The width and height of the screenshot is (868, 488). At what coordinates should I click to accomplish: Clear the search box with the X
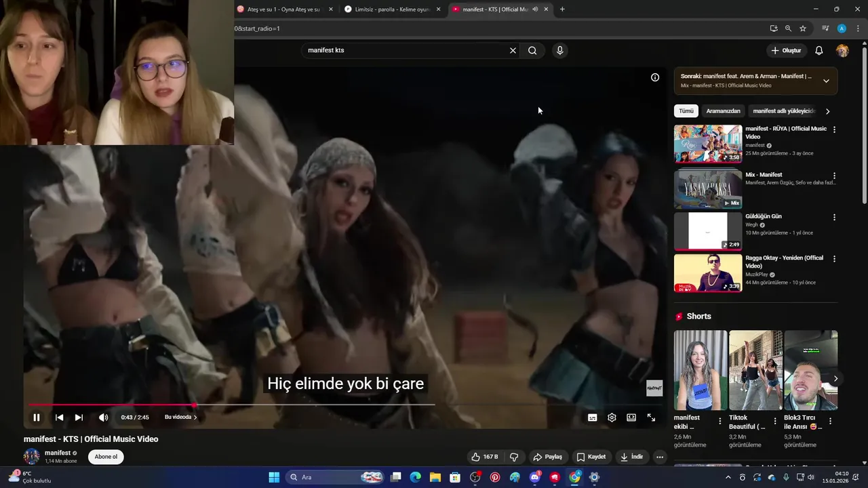[x=513, y=50]
